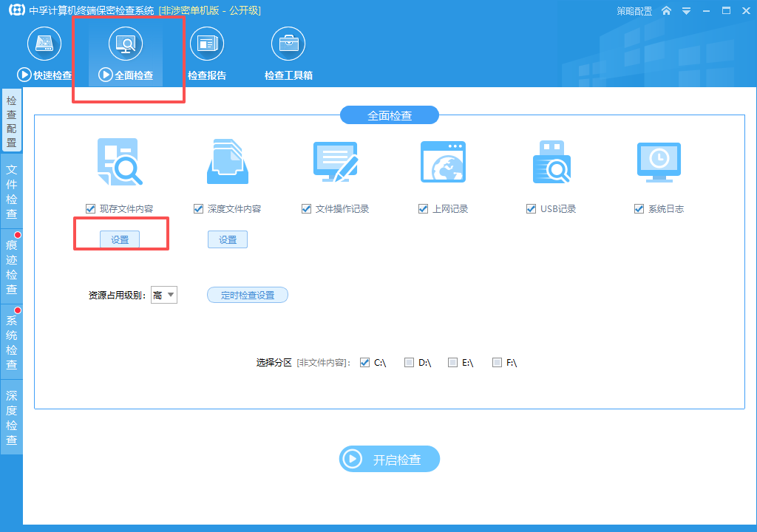This screenshot has width=757, height=532.
Task: Open the 检查工具箱 toolbox icon
Action: 288,44
